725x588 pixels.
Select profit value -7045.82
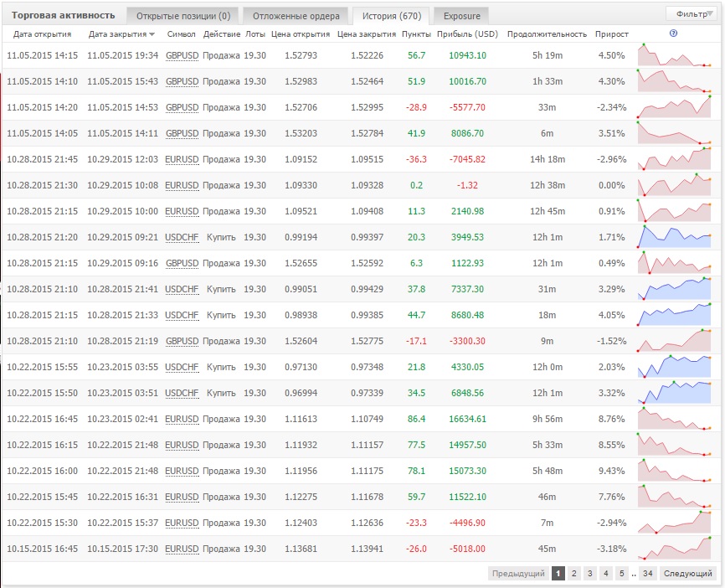(x=467, y=159)
